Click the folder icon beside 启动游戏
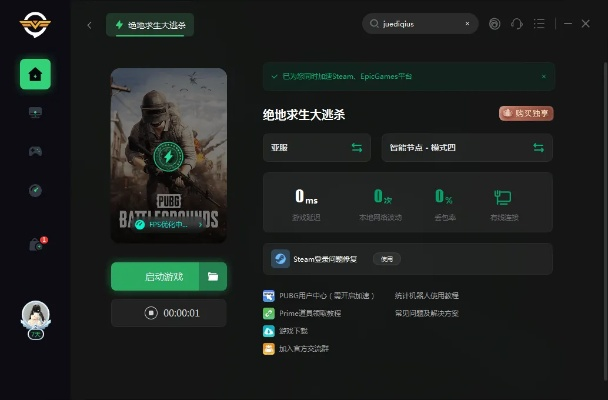Viewport: 608px width, 400px height. [x=213, y=277]
